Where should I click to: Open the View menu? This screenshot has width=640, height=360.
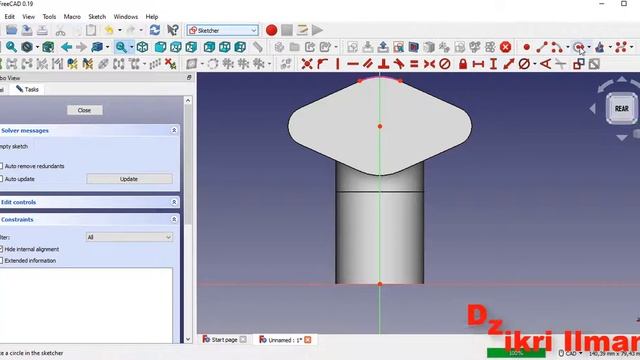click(x=28, y=17)
